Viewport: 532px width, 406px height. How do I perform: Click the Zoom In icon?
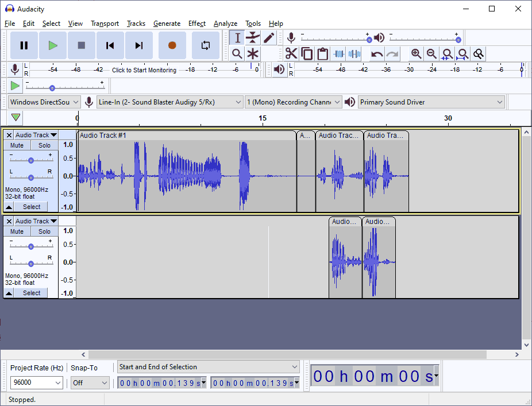(416, 53)
